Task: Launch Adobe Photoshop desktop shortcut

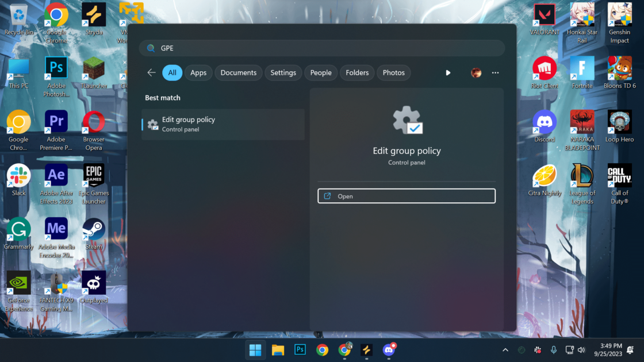Action: pos(56,77)
